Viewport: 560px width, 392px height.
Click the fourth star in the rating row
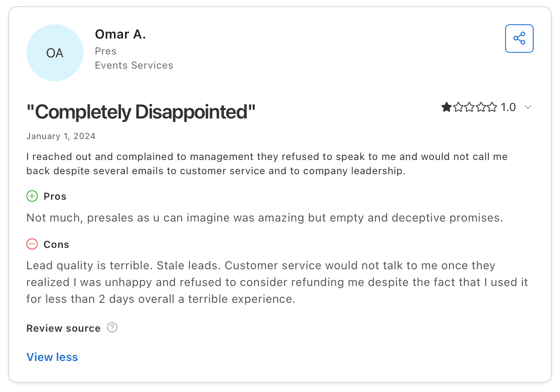481,107
